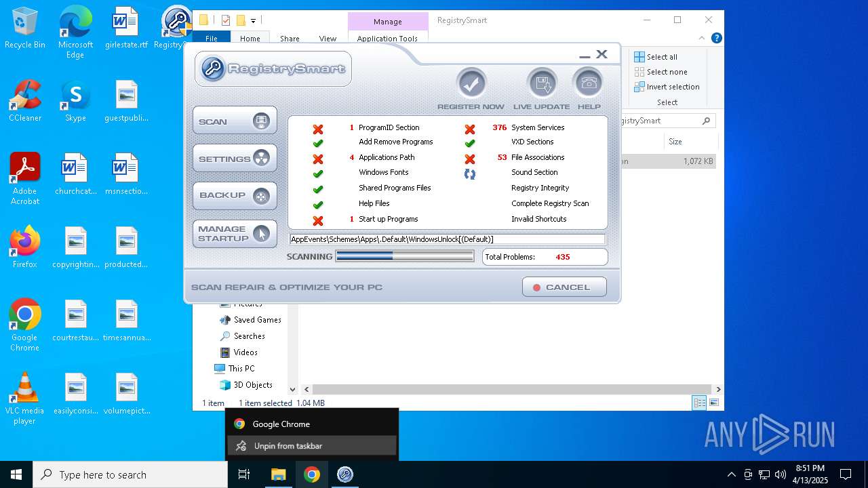The height and width of the screenshot is (488, 868).
Task: Click the red X beside Applications Path
Action: coord(317,159)
